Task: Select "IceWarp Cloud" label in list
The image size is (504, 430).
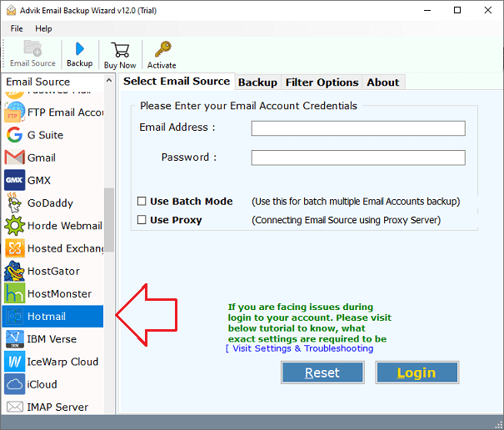Action: click(62, 362)
